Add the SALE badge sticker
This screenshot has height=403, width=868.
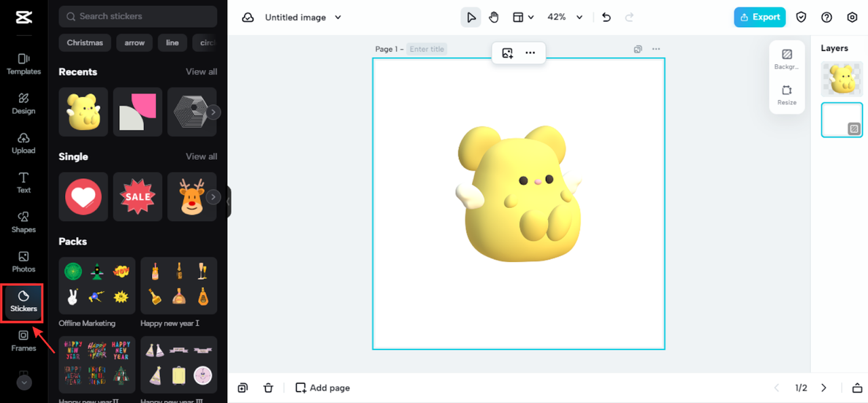point(138,196)
